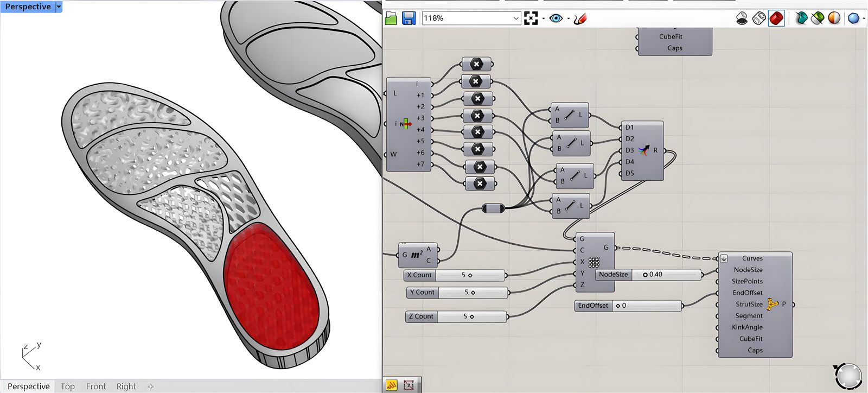868x393 pixels.
Task: Expand the Zoom Extents dropdown arrow
Action: 543,19
